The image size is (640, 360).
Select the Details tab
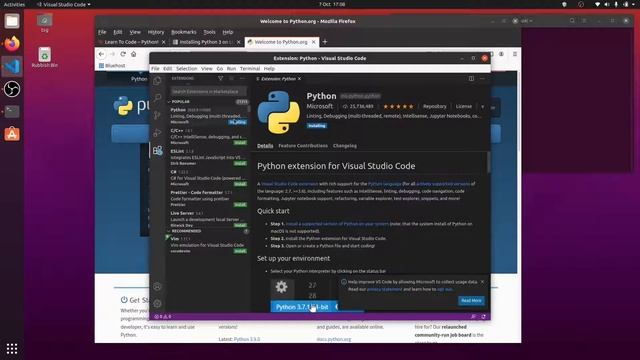(265, 146)
